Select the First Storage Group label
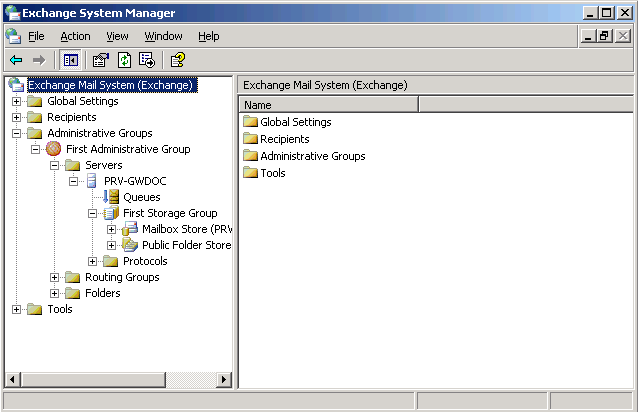This screenshot has height=412, width=638. [x=170, y=213]
